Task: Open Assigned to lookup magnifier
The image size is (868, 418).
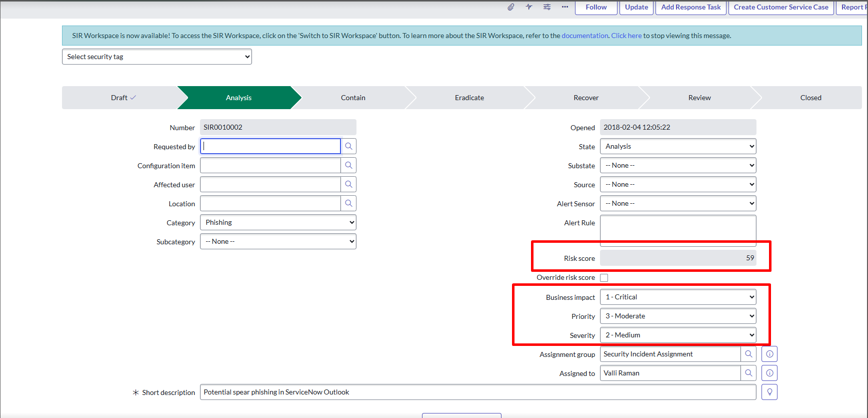Action: click(x=748, y=373)
